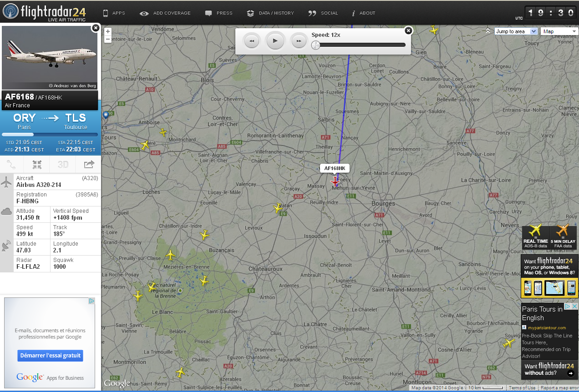579x392 pixels.
Task: Close the aircraft details panel
Action: pyautogui.click(x=95, y=28)
